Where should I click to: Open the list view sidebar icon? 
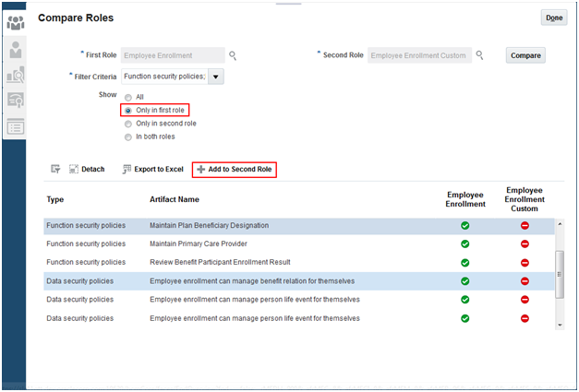tap(15, 126)
